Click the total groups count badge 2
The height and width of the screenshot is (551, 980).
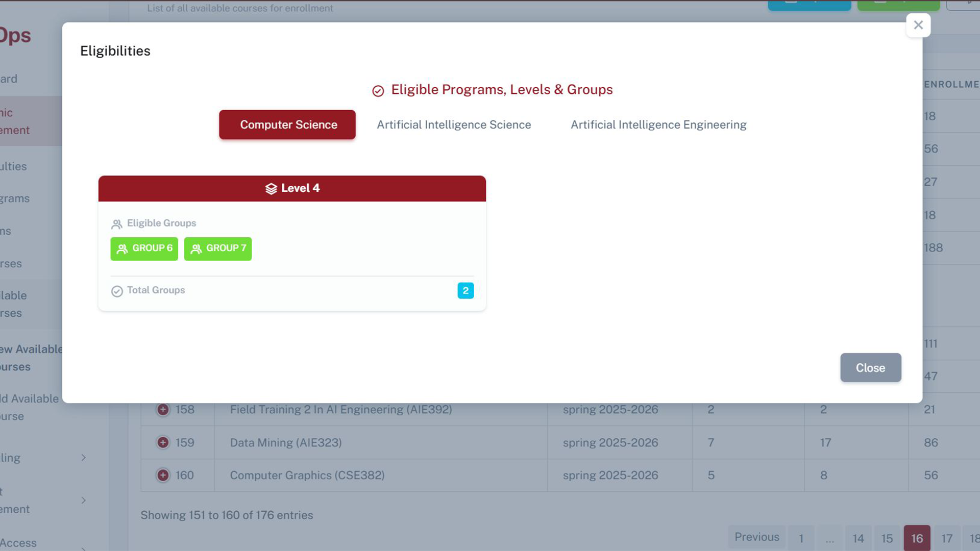465,290
